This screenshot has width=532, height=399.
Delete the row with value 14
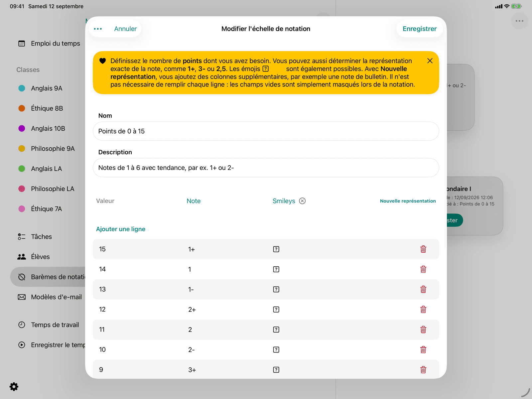[423, 269]
